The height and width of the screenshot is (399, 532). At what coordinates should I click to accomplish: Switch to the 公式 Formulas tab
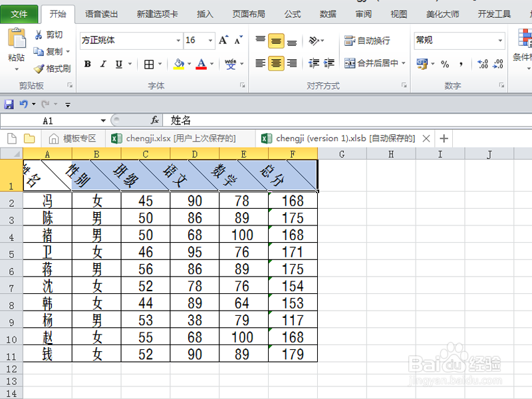point(293,14)
